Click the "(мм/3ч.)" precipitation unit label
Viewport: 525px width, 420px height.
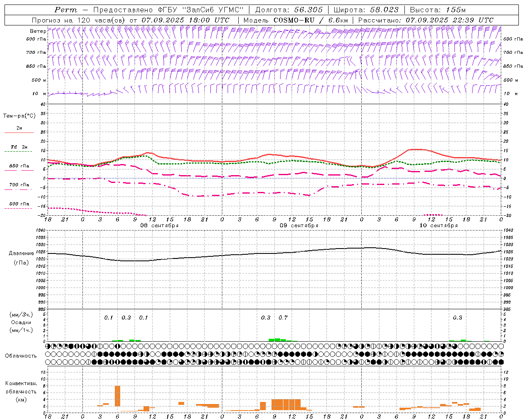[x=21, y=315]
